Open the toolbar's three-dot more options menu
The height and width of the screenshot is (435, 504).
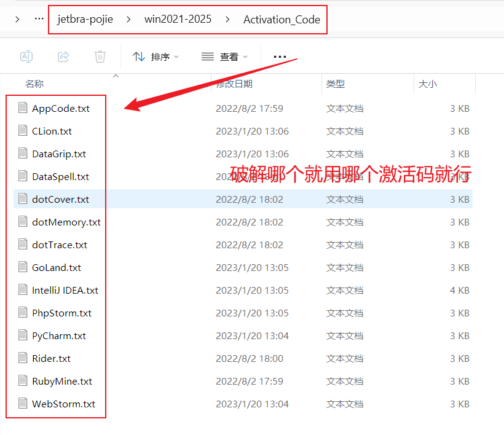click(280, 57)
